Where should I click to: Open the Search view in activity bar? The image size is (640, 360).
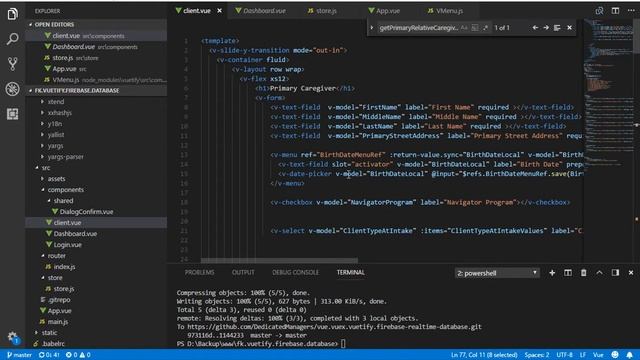12,39
